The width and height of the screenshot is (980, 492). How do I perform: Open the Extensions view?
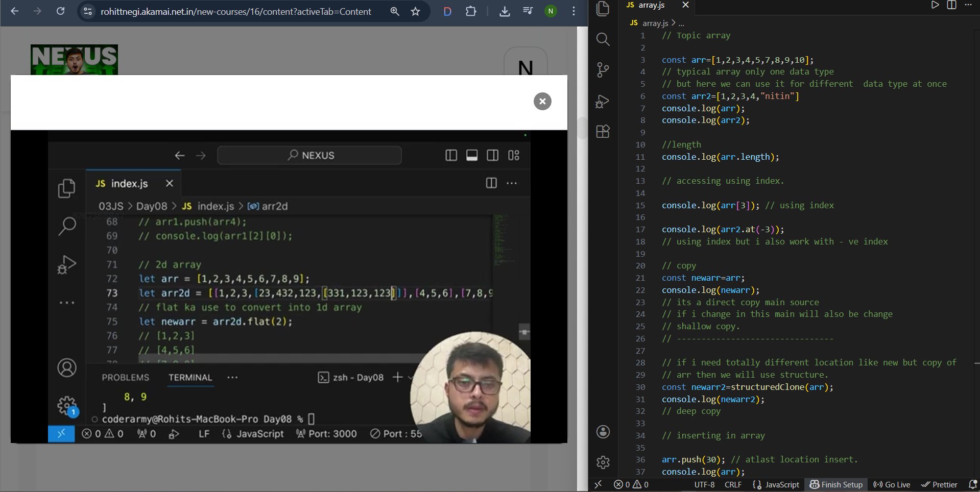pos(603,132)
